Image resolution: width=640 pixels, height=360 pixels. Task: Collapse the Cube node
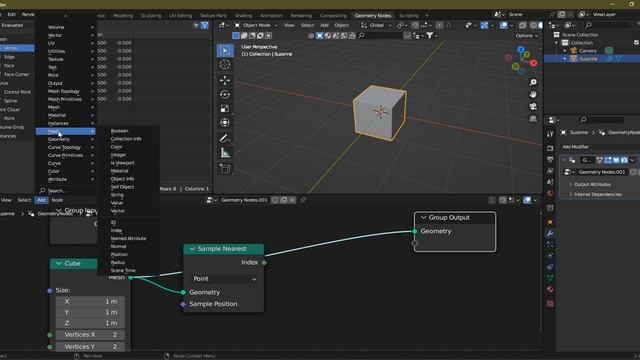(x=59, y=264)
